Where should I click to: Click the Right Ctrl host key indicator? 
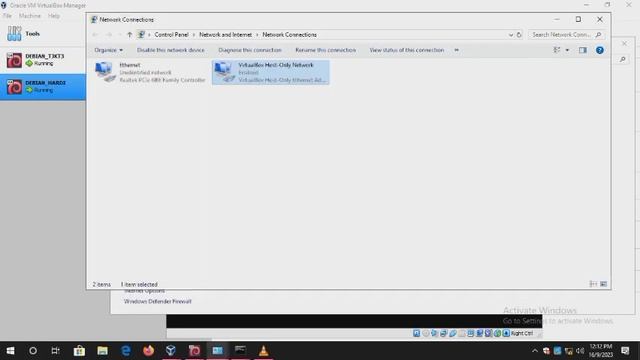(522, 333)
